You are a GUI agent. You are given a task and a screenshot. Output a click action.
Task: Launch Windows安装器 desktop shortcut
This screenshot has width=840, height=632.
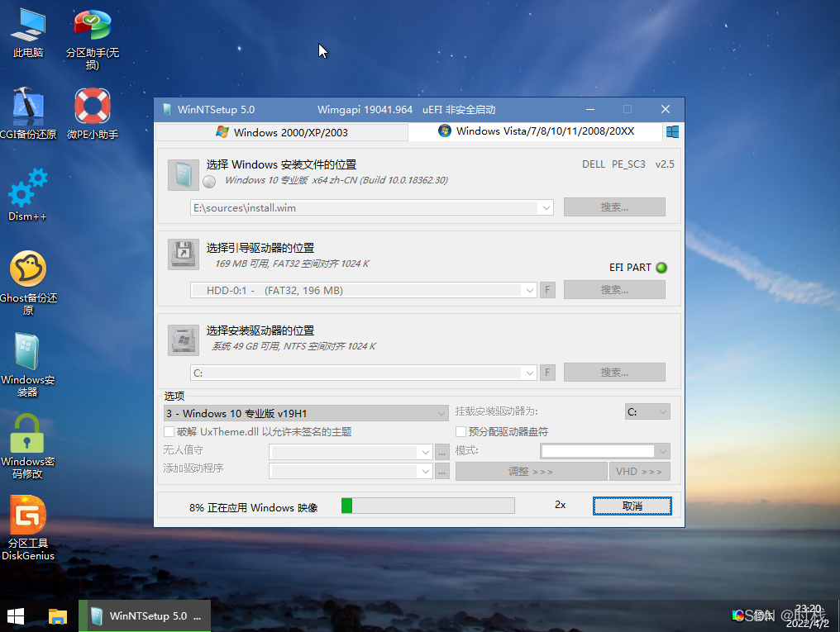coord(28,365)
